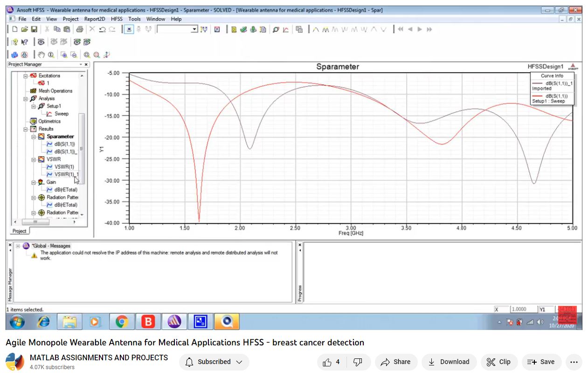This screenshot has width=588, height=378.
Task: Open the HFSS menu
Action: tap(117, 19)
